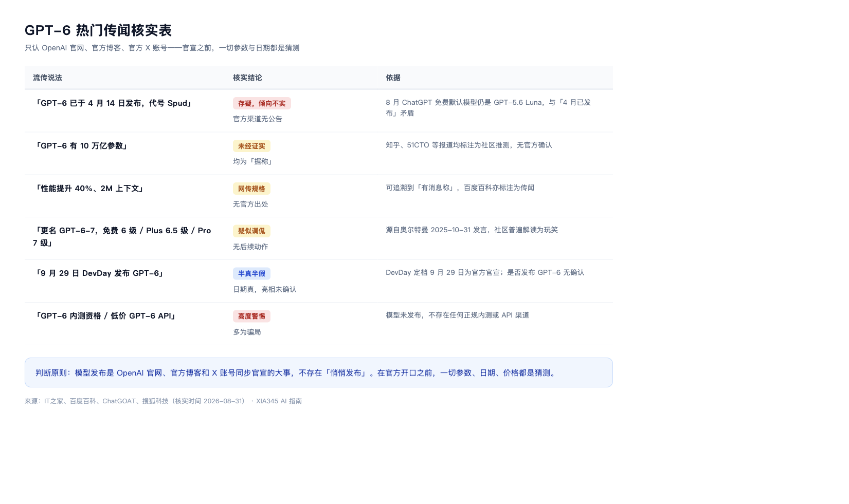The height and width of the screenshot is (504, 849).
Task: Click the note '日期真，亮相未确认'
Action: pyautogui.click(x=265, y=289)
